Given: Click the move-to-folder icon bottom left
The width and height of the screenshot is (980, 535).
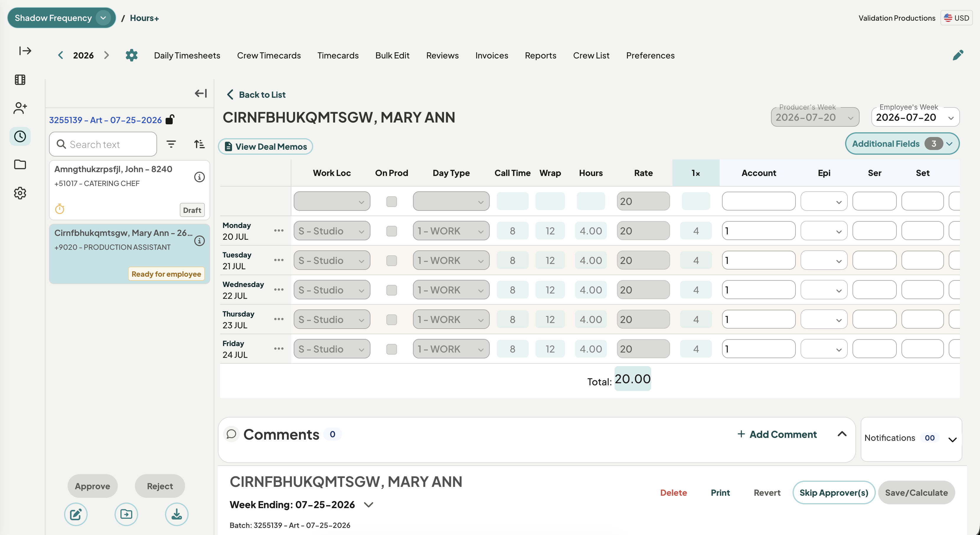Looking at the screenshot, I should [126, 514].
